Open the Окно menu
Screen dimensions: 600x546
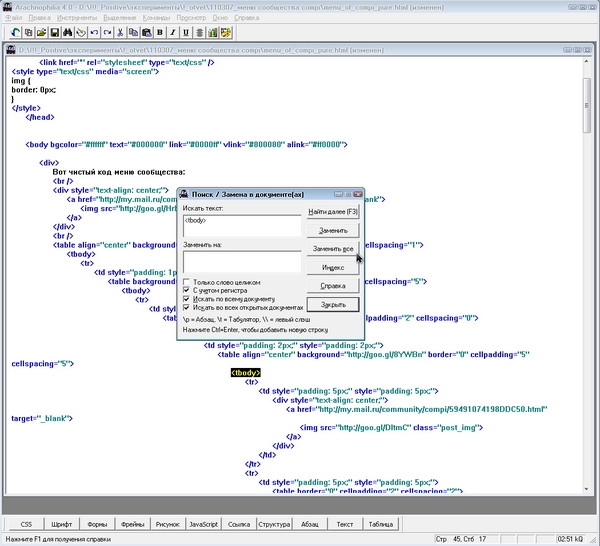[x=220, y=18]
